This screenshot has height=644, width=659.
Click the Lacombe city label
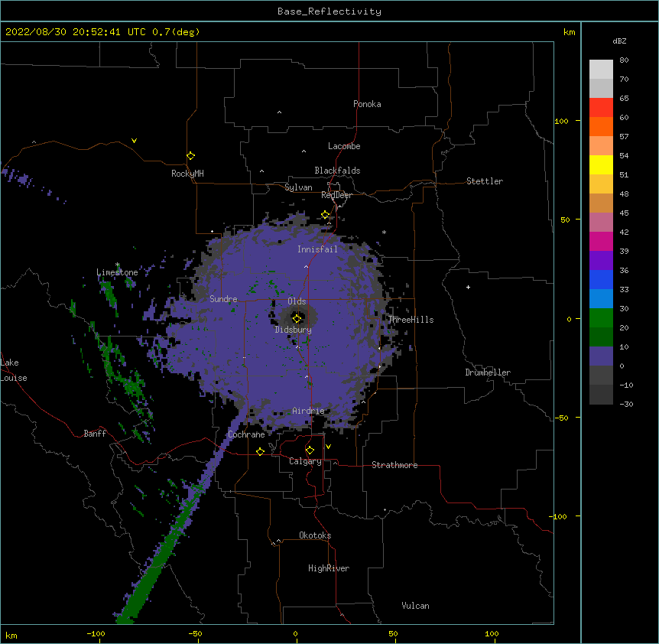[x=344, y=146]
